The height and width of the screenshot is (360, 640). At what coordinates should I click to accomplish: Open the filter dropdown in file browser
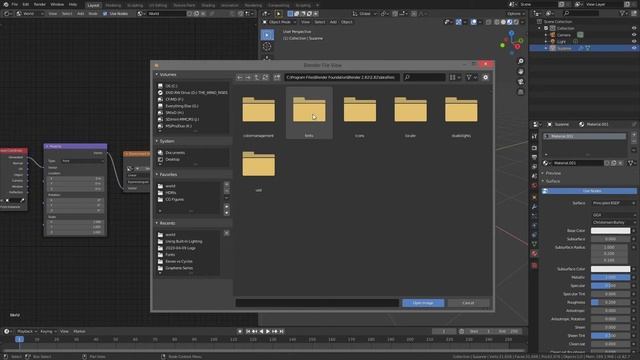point(471,77)
